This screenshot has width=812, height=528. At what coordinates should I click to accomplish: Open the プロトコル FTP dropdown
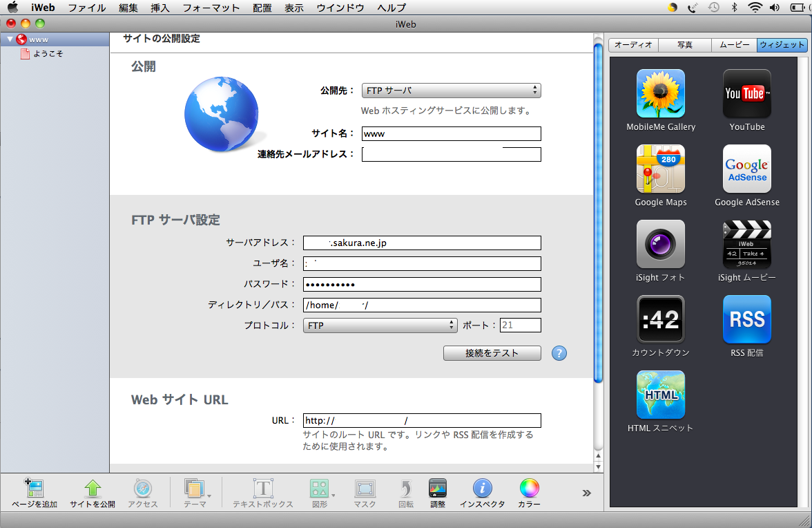pyautogui.click(x=380, y=326)
